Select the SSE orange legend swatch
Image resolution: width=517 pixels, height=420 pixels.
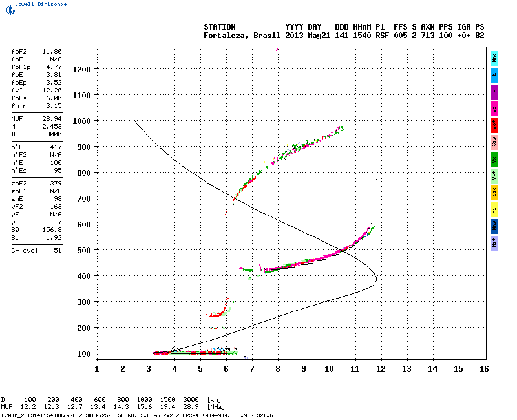(x=494, y=193)
